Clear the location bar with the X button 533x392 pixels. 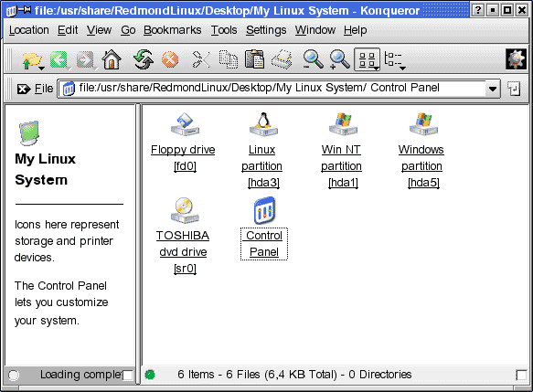(24, 89)
